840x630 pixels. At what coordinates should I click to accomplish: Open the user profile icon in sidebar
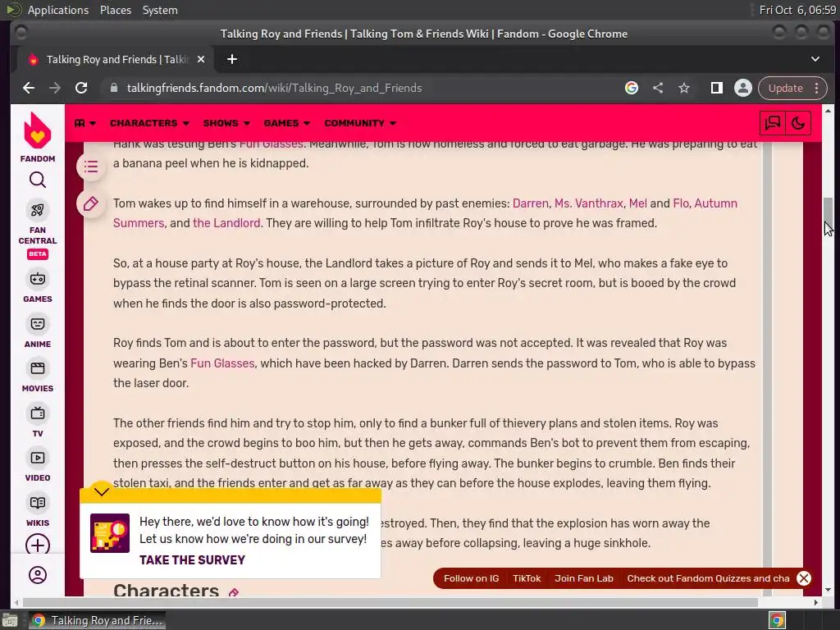point(38,575)
